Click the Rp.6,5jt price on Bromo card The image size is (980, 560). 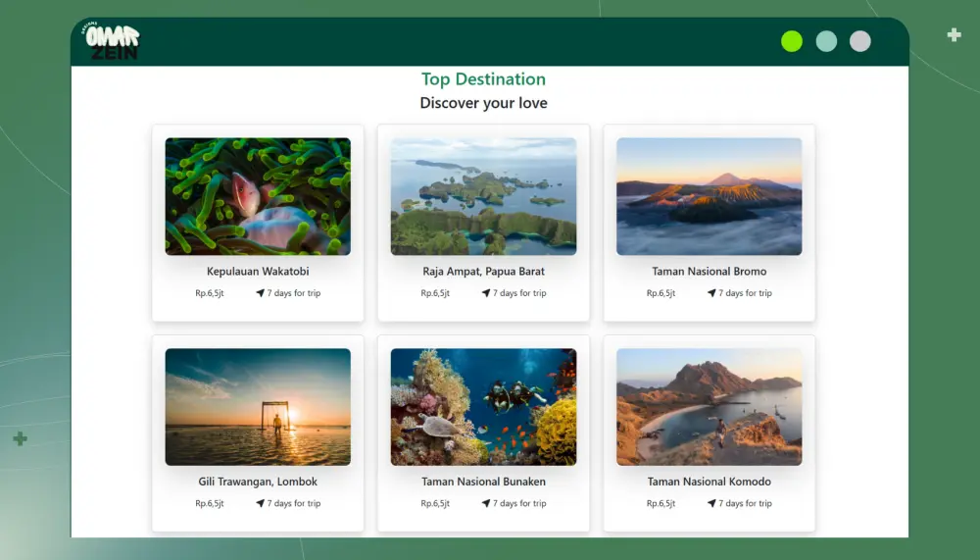[x=661, y=293]
